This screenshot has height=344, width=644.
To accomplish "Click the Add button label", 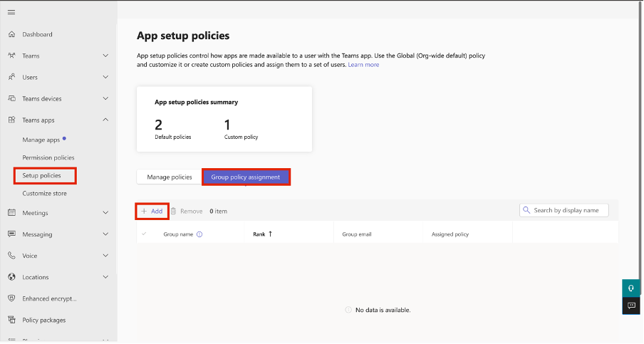I will click(157, 211).
